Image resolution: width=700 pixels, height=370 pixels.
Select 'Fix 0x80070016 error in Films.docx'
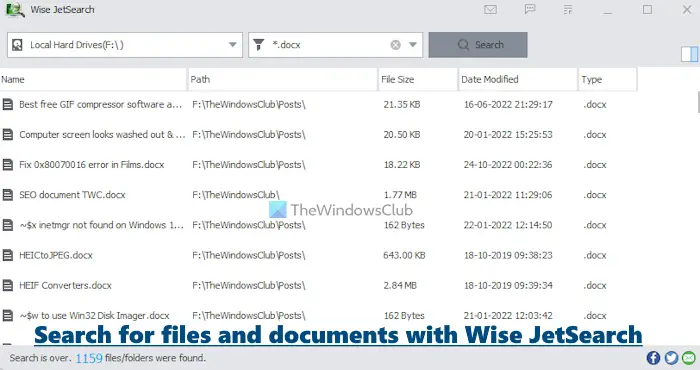tap(92, 165)
